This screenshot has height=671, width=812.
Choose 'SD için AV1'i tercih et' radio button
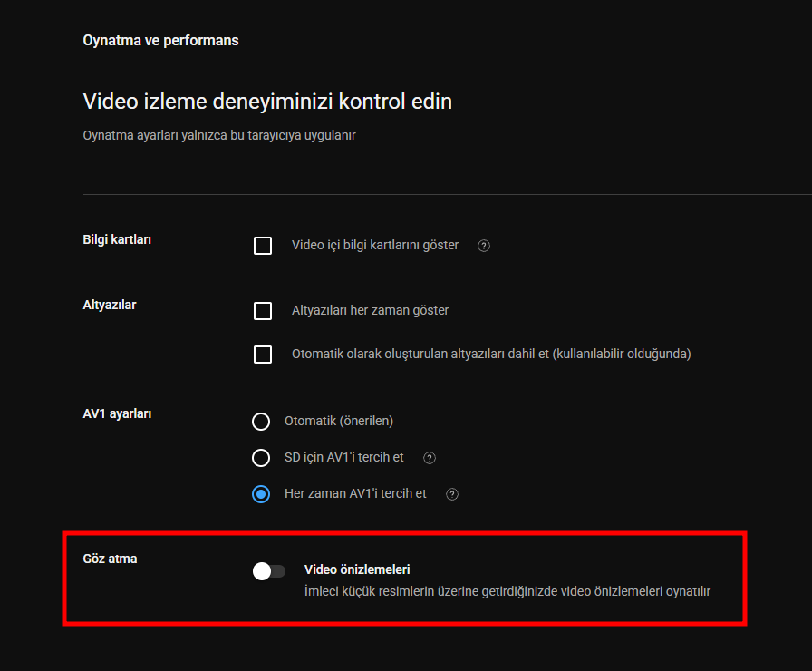261,458
